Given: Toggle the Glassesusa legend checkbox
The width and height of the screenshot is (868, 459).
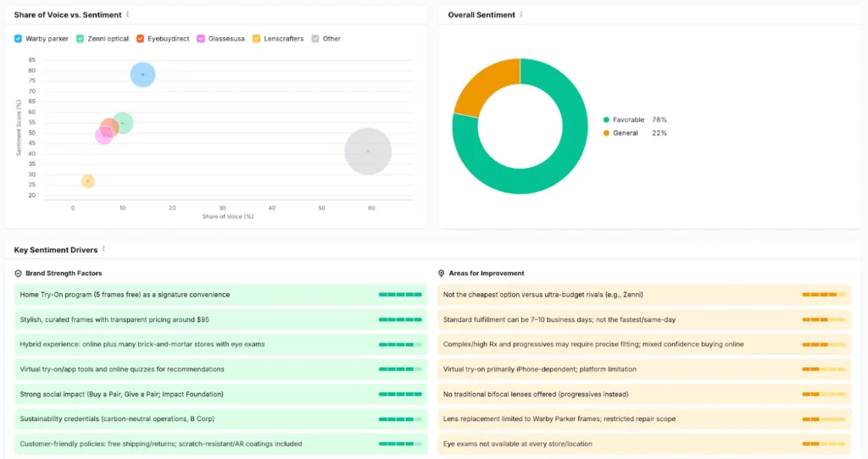Looking at the screenshot, I should (201, 39).
